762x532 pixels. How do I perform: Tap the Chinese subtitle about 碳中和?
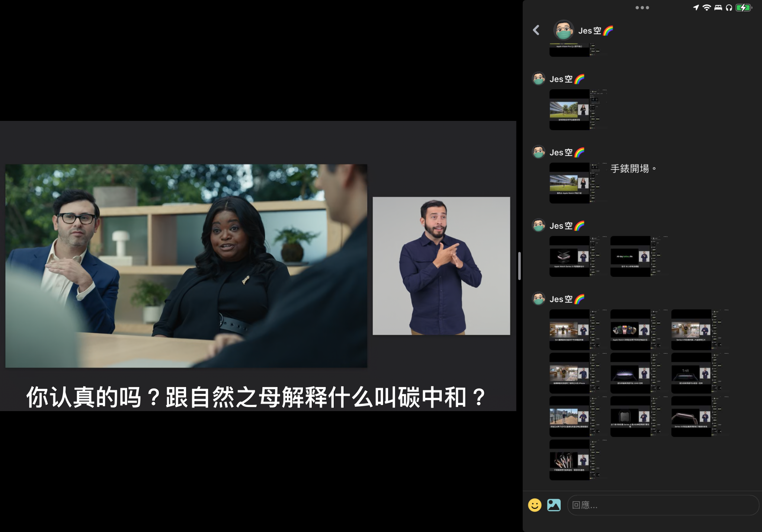tap(256, 397)
